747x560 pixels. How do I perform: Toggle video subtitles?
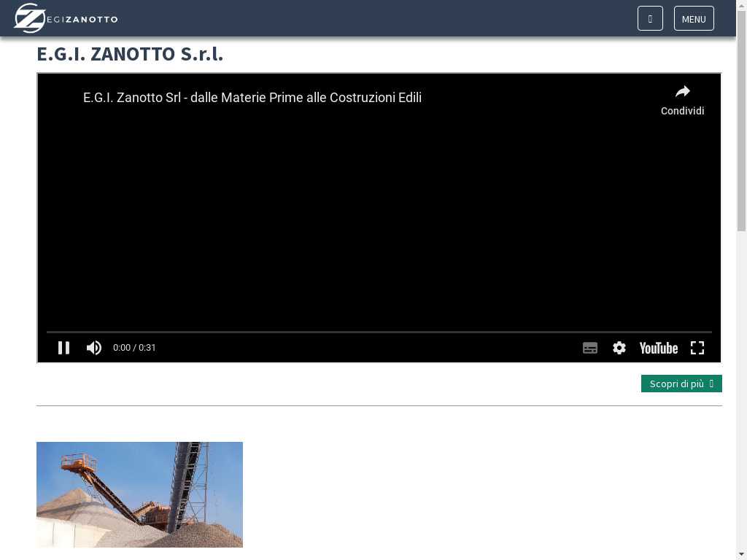[x=589, y=348]
